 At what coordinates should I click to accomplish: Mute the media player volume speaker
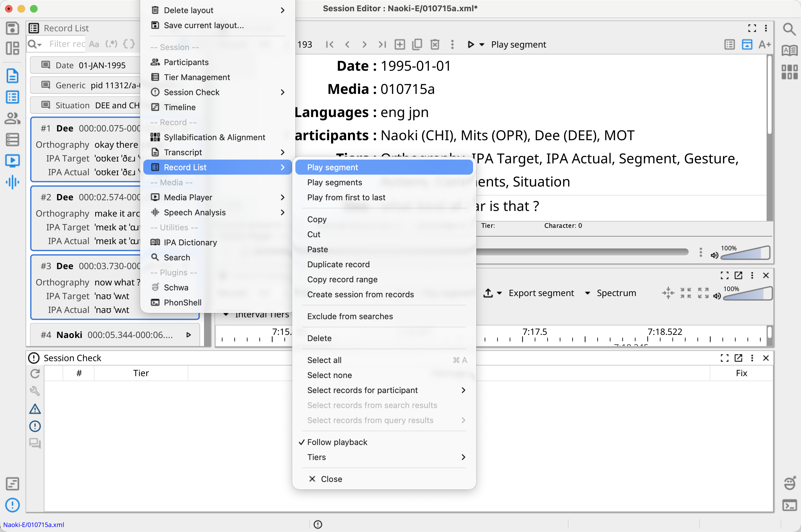(715, 255)
